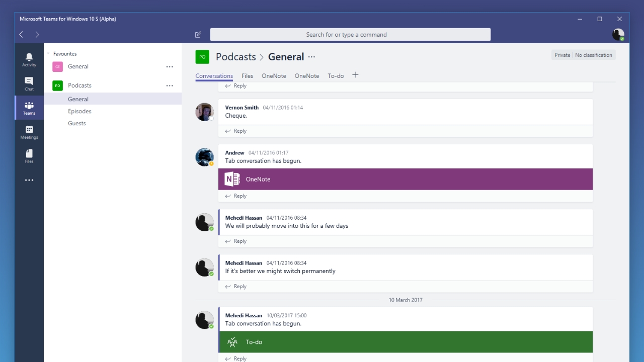Click the new chat compose icon
This screenshot has width=644, height=362.
click(x=198, y=35)
